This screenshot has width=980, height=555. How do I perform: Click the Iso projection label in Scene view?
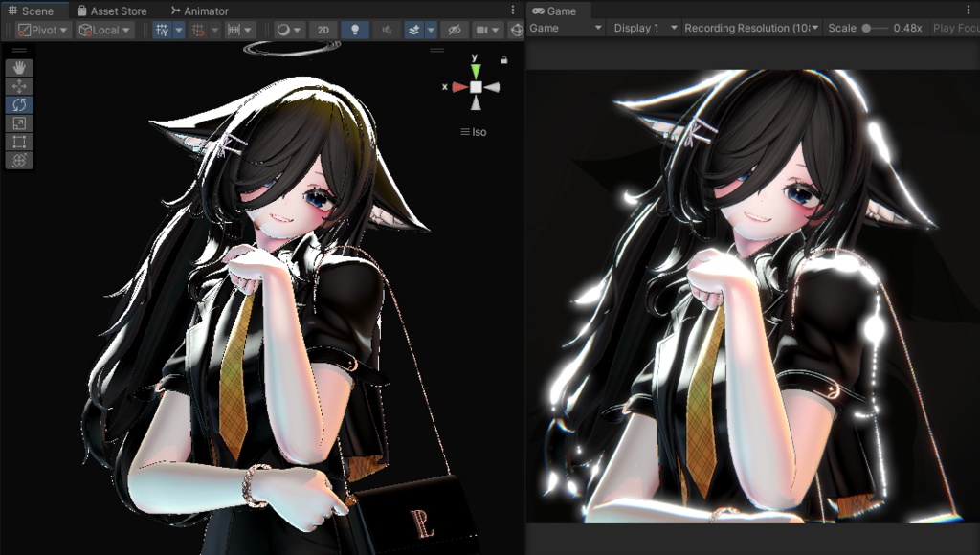click(x=472, y=131)
